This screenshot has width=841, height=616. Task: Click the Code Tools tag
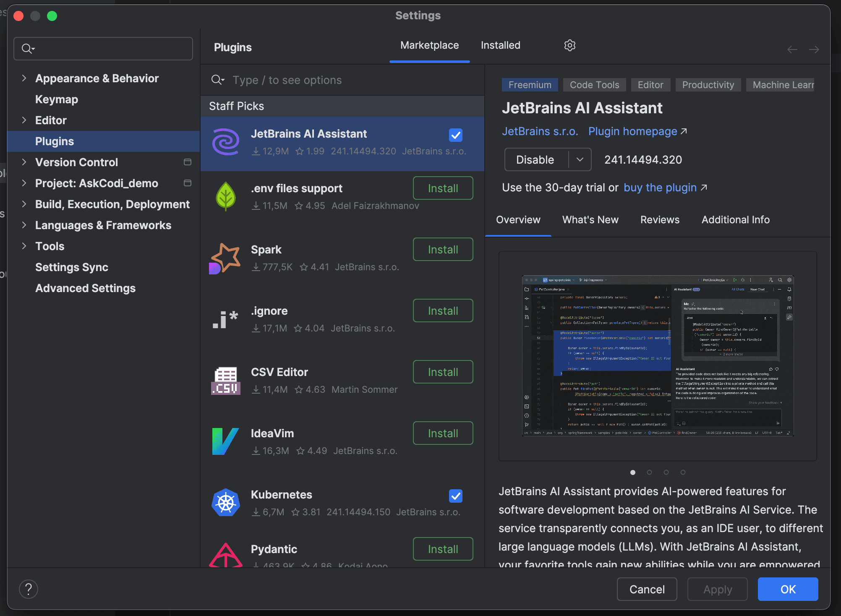pos(595,85)
